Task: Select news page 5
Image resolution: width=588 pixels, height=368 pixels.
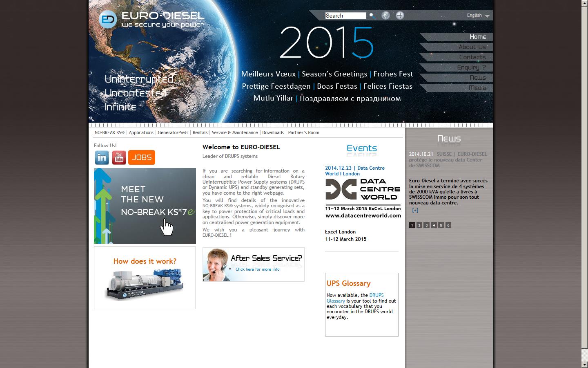Action: (441, 225)
